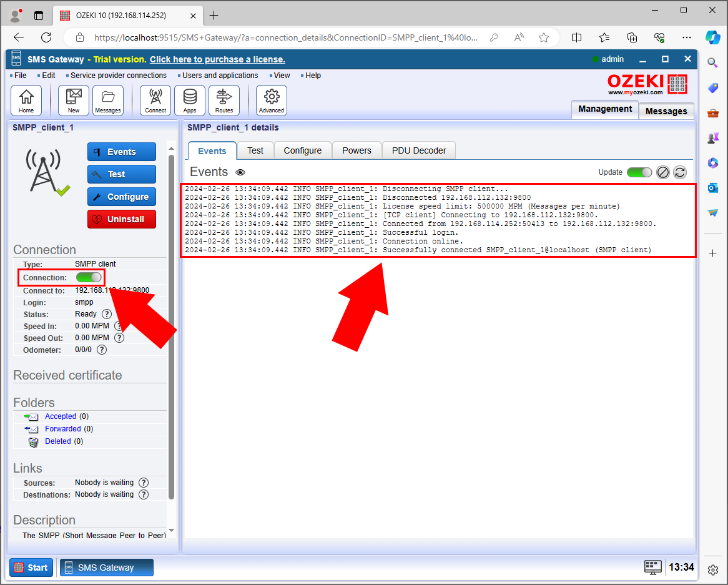Select the Management view tab
The height and width of the screenshot is (585, 728).
tap(605, 109)
